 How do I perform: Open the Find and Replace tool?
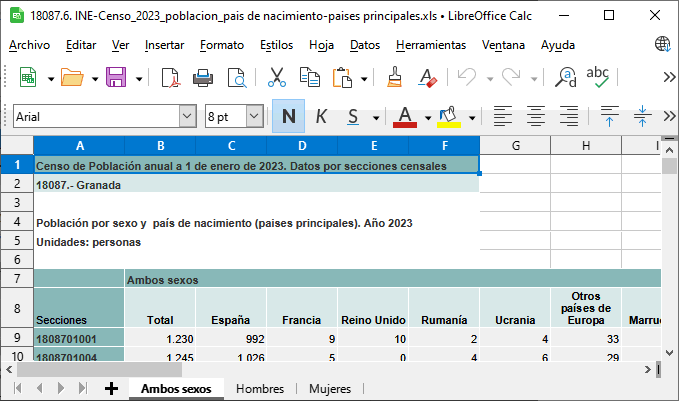[566, 77]
